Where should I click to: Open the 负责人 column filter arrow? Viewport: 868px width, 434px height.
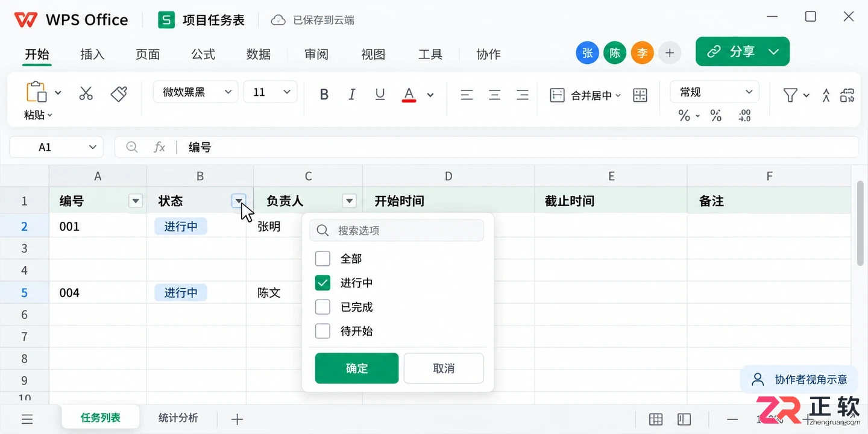[x=349, y=201]
